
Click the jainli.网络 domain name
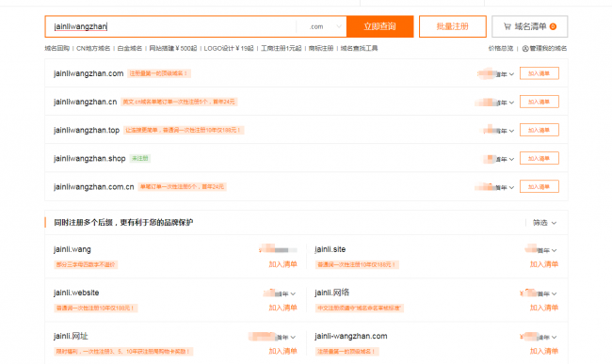(x=331, y=293)
